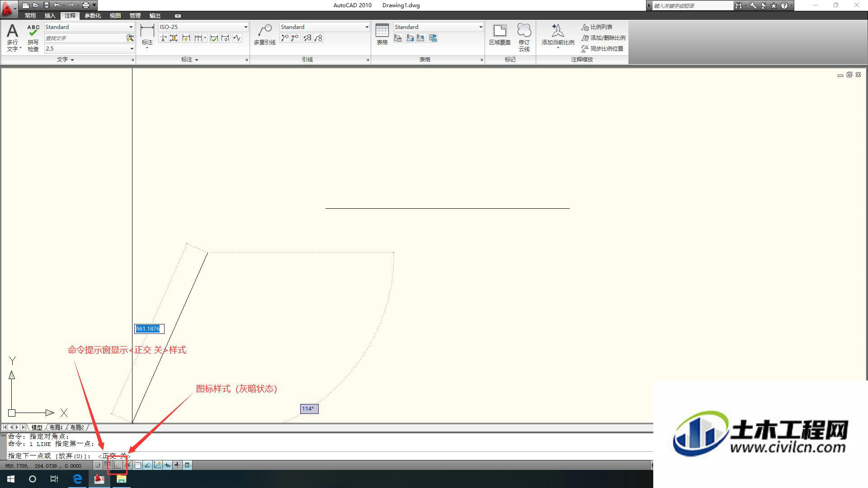The height and width of the screenshot is (488, 868).
Task: Open the ISO-25 dimension style dropdown
Action: 245,27
